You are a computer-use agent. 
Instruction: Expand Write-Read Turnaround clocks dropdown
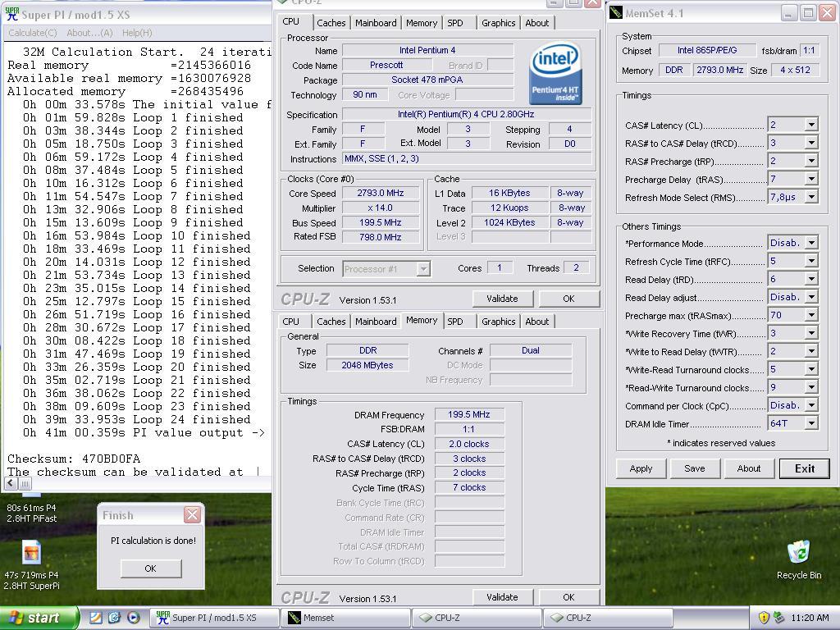pyautogui.click(x=811, y=369)
